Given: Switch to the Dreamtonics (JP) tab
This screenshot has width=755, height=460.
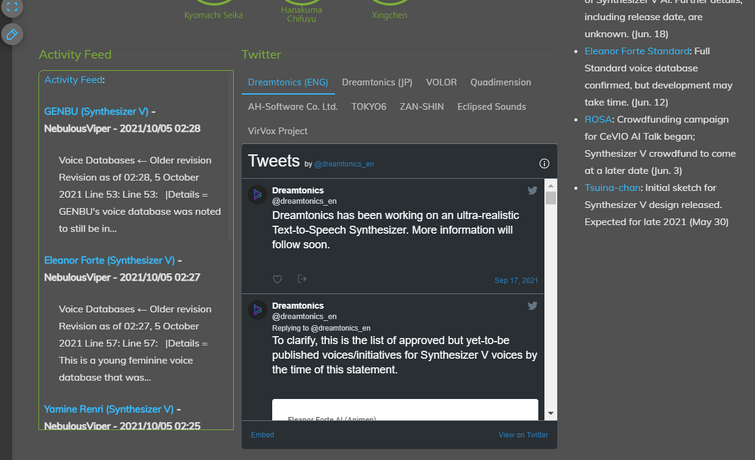Looking at the screenshot, I should tap(377, 82).
